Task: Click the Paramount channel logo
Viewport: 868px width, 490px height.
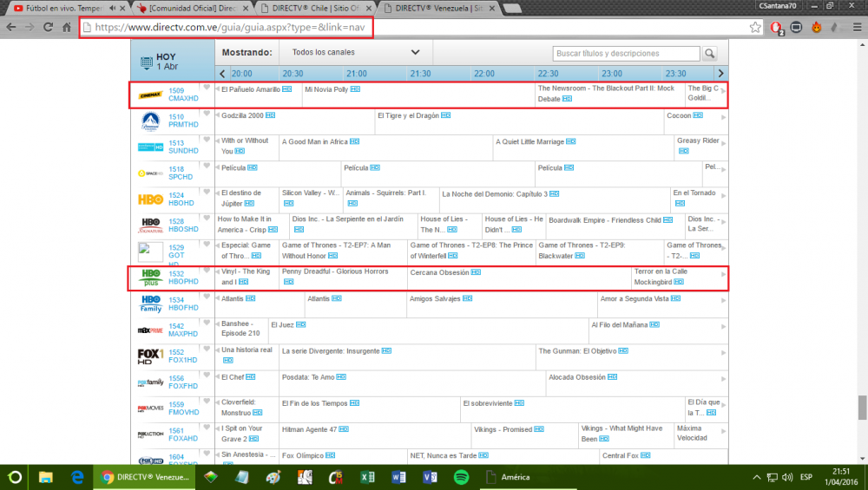Action: pyautogui.click(x=150, y=121)
